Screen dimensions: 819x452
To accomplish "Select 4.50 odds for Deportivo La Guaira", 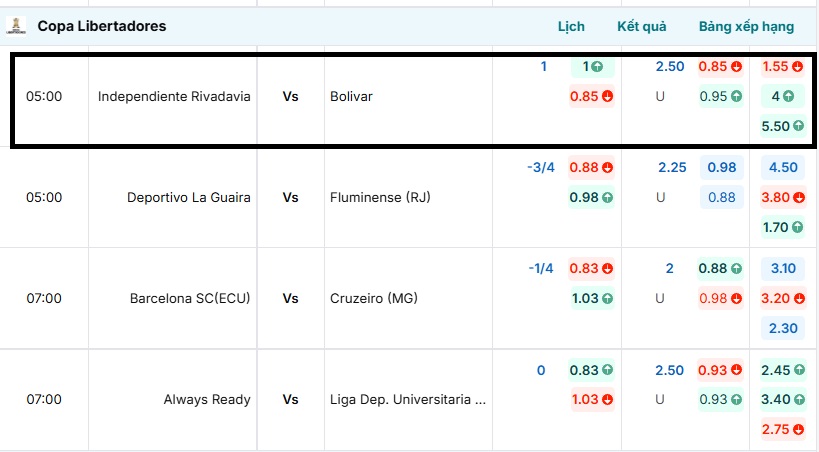I will tap(781, 167).
